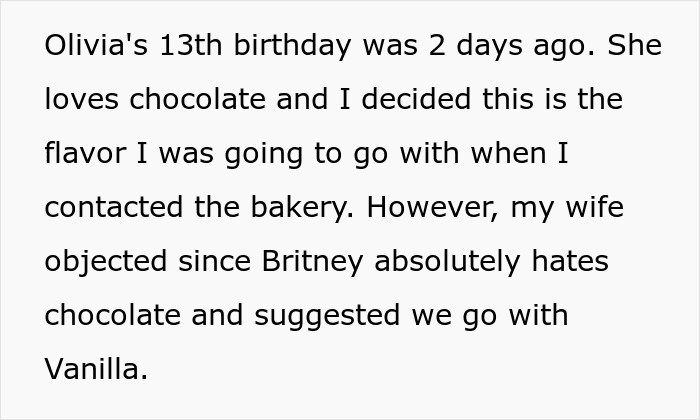Click the word "objected" in the fifth line
700x420 pixels.
pyautogui.click(x=106, y=263)
